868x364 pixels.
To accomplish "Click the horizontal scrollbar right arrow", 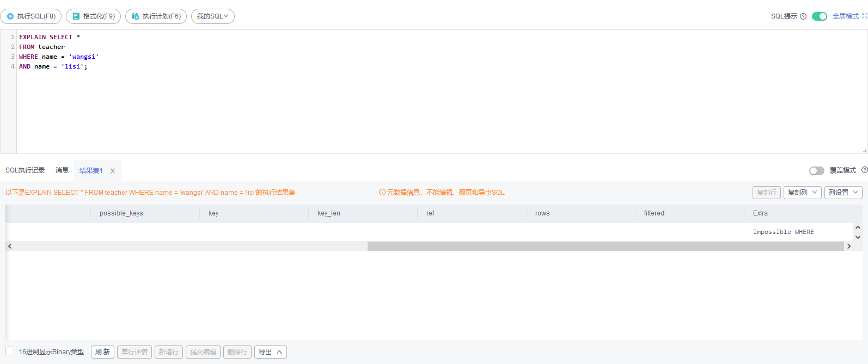I will pos(849,246).
